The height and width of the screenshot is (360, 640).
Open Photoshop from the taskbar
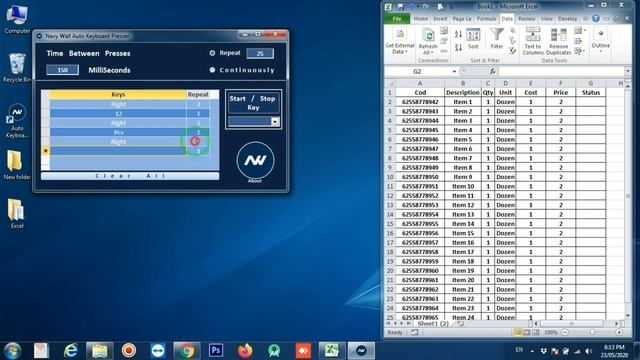tap(216, 351)
